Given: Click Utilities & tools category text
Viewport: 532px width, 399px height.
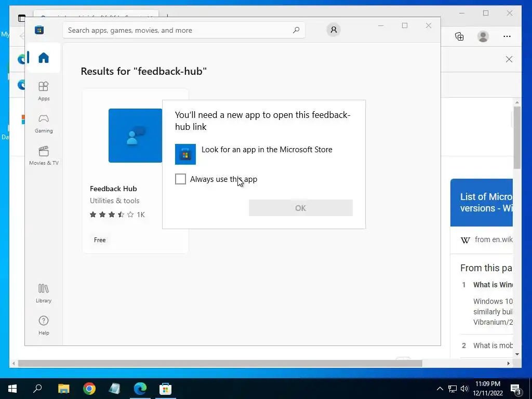Looking at the screenshot, I should (115, 201).
